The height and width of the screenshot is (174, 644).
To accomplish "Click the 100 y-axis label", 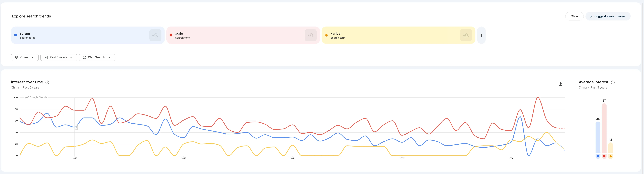I will [16, 98].
